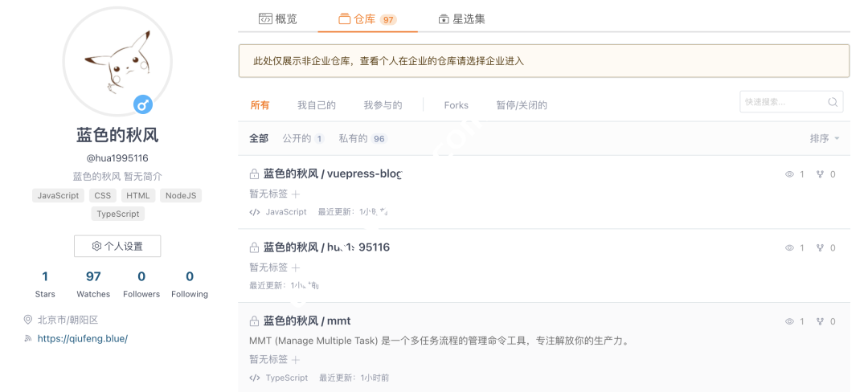Click the magnifier icon in search box
Viewport: 868px width, 392px height.
833,102
